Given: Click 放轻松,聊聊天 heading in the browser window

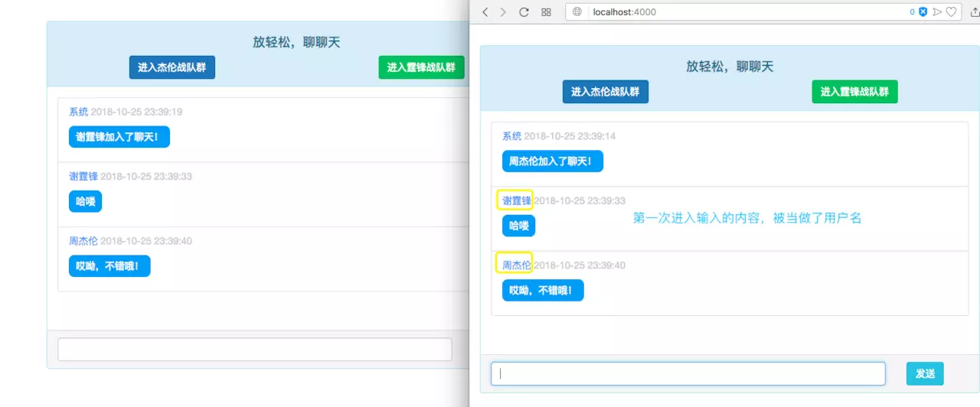Looking at the screenshot, I should 730,67.
